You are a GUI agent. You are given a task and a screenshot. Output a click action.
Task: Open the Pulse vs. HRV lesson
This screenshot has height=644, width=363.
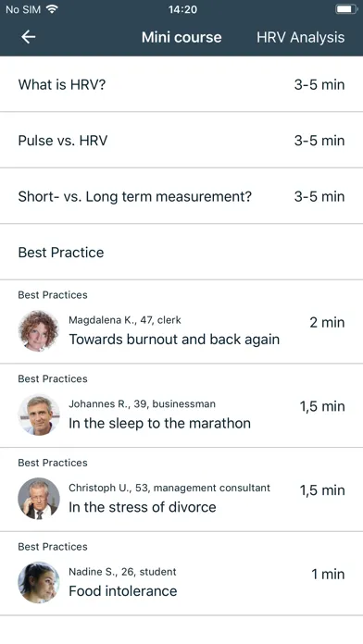coord(181,140)
